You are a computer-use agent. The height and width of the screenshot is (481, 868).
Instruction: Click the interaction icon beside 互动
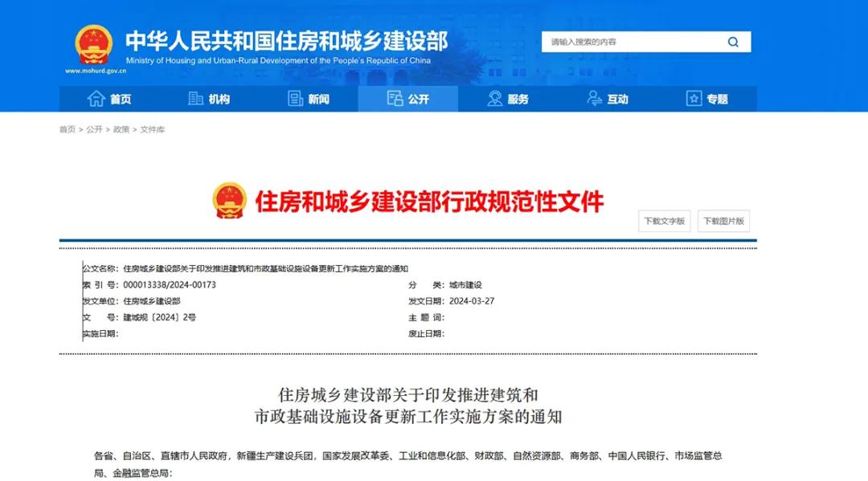(x=595, y=99)
